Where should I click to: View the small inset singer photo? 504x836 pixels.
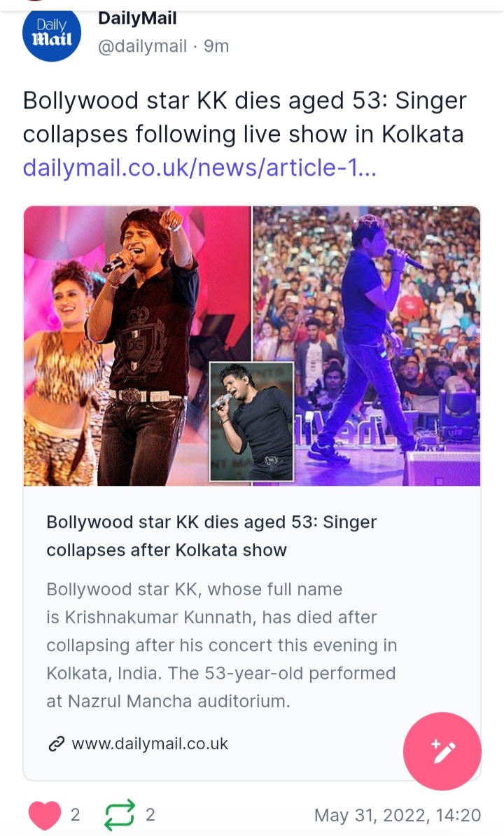coord(251,422)
